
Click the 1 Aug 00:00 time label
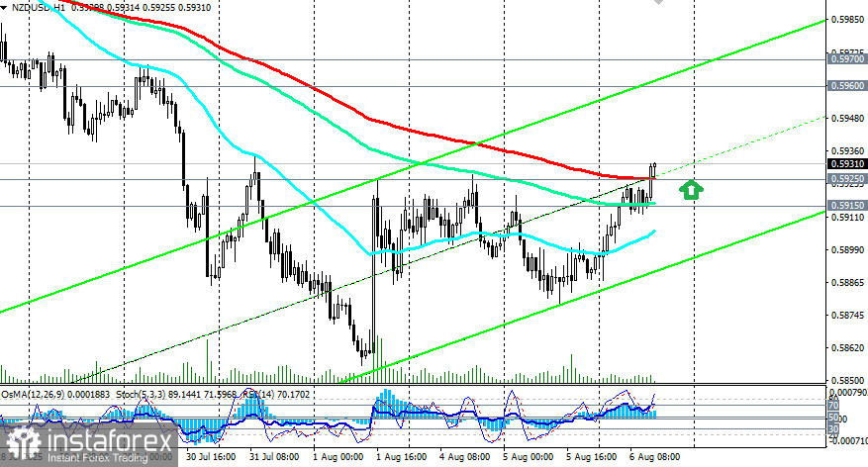pos(338,457)
